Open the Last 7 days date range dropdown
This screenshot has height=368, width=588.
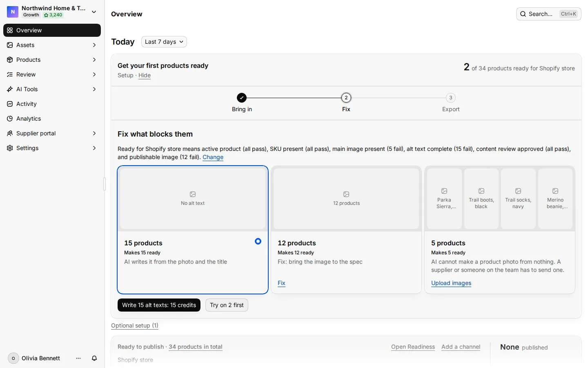point(164,42)
